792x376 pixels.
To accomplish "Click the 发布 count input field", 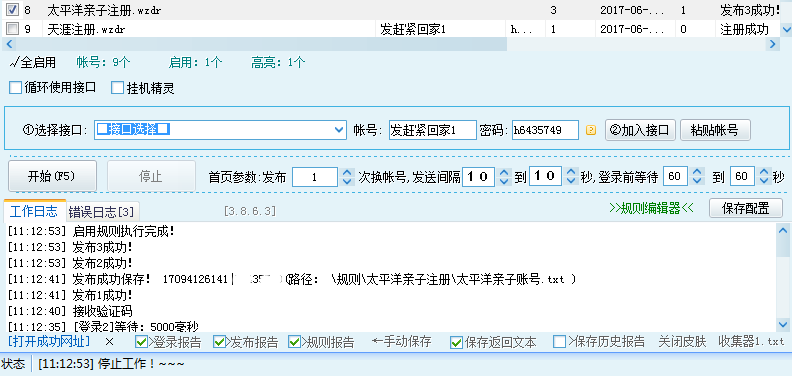I will point(315,176).
